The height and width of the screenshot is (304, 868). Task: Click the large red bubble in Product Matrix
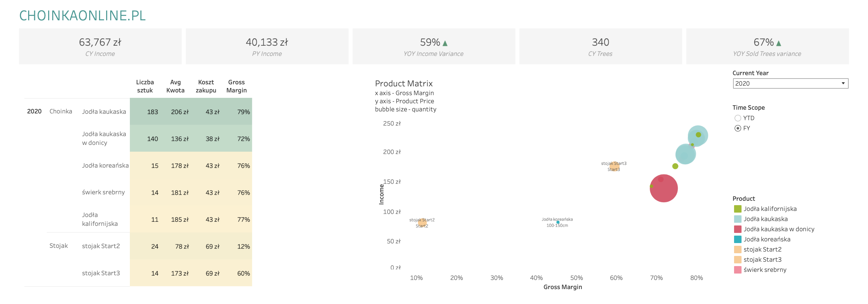(664, 189)
